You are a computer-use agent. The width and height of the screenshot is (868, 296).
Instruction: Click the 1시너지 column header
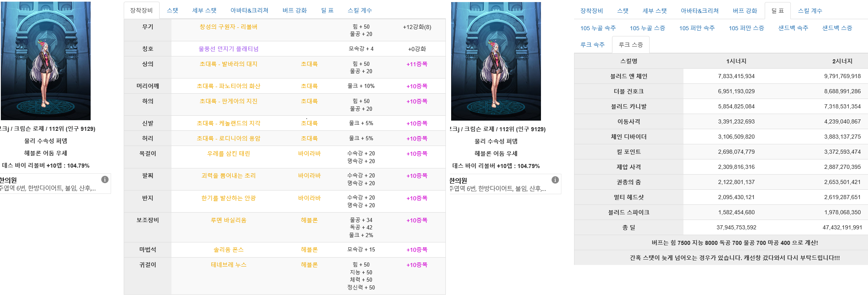[736, 61]
